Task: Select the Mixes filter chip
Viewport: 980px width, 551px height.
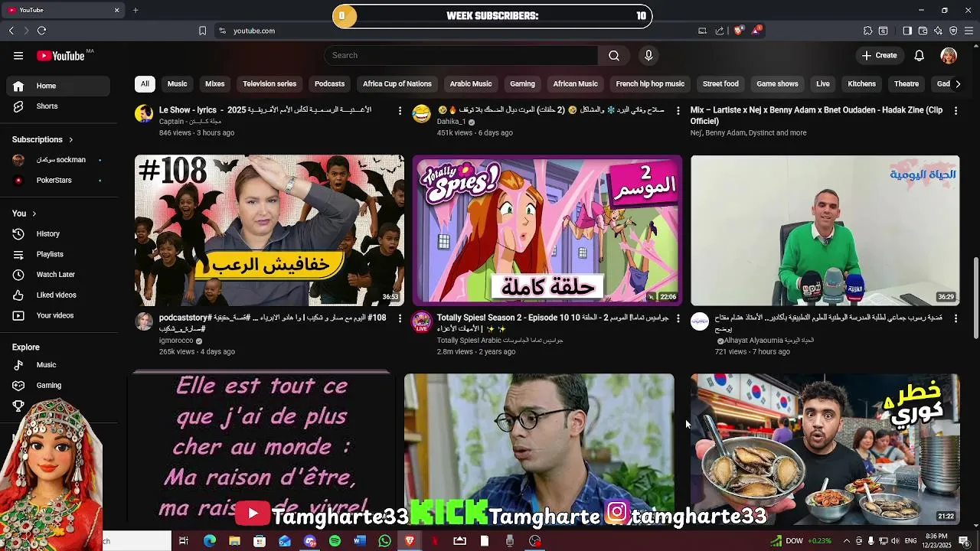Action: pos(214,84)
